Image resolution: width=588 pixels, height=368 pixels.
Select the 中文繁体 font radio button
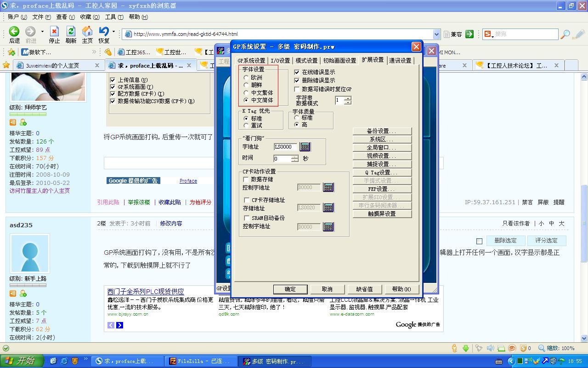[246, 92]
